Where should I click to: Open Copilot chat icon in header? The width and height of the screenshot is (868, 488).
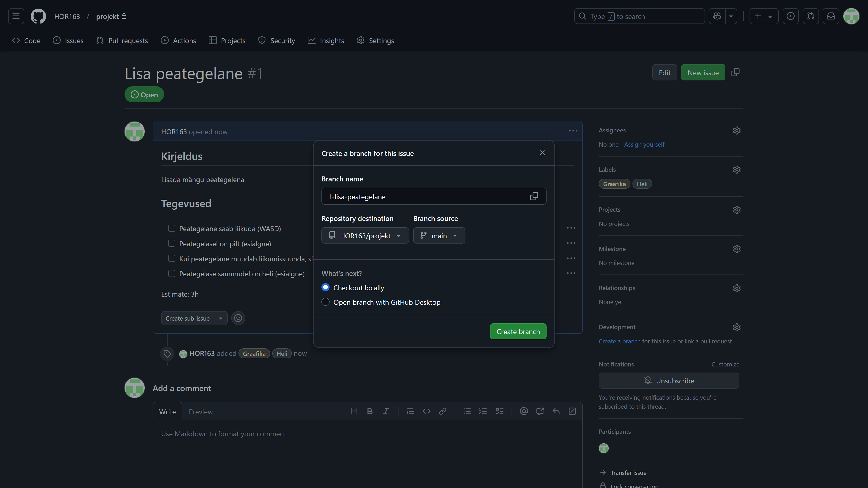click(x=717, y=16)
